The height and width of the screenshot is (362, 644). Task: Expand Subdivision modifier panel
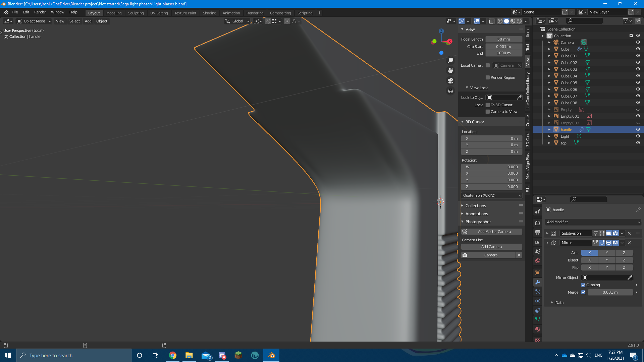[547, 233]
